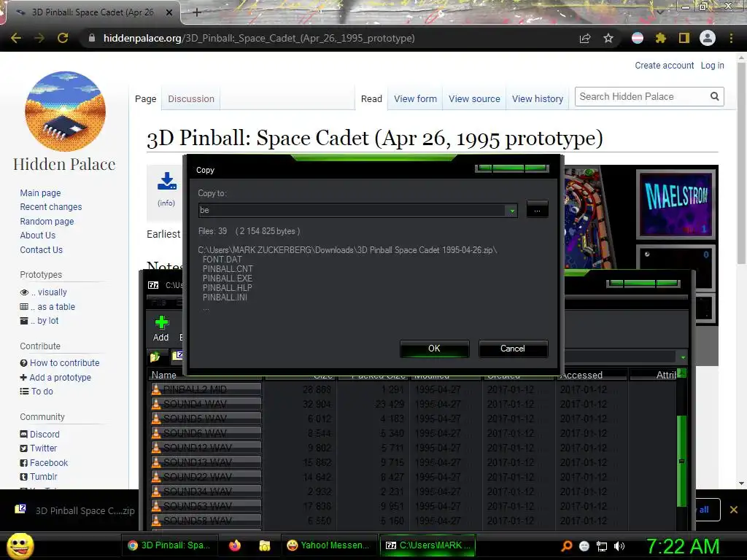The width and height of the screenshot is (747, 560).
Task: Click the Share page icon in address bar
Action: pyautogui.click(x=585, y=38)
